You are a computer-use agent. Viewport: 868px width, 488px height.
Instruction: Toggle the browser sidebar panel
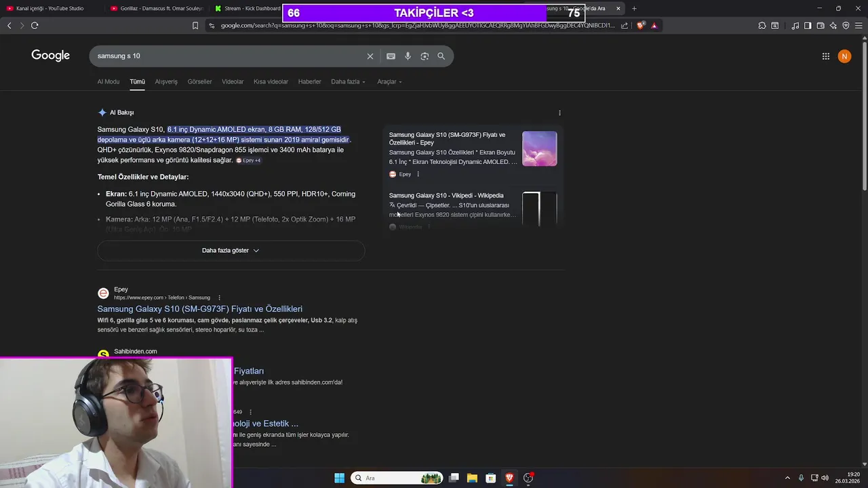tap(808, 26)
